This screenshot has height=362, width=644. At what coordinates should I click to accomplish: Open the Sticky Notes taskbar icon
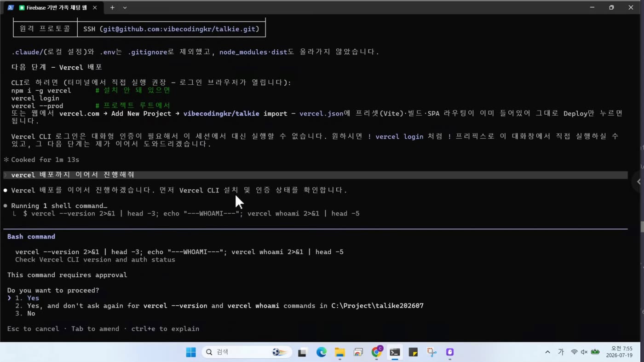coord(413,352)
